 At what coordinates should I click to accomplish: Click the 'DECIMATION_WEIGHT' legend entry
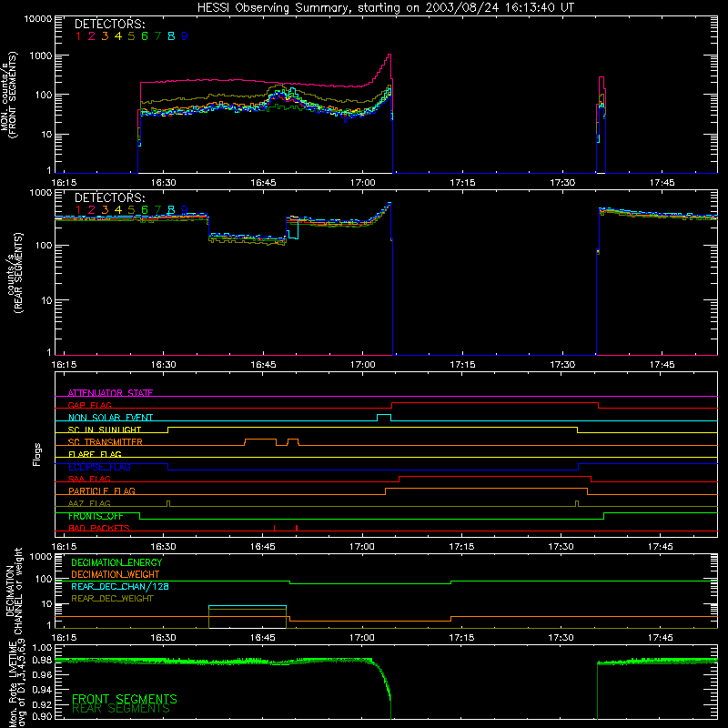coord(116,575)
